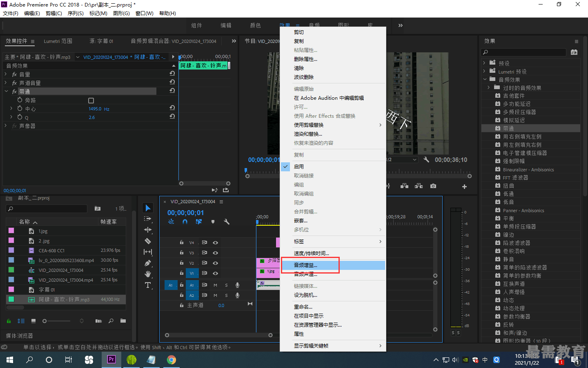Expand the 音量 effect properties

pos(6,74)
